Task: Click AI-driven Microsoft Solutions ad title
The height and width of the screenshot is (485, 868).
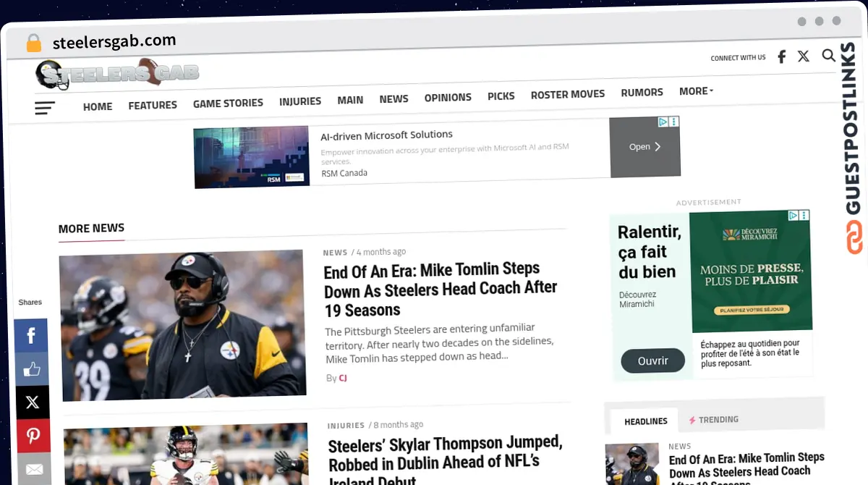Action: click(386, 135)
